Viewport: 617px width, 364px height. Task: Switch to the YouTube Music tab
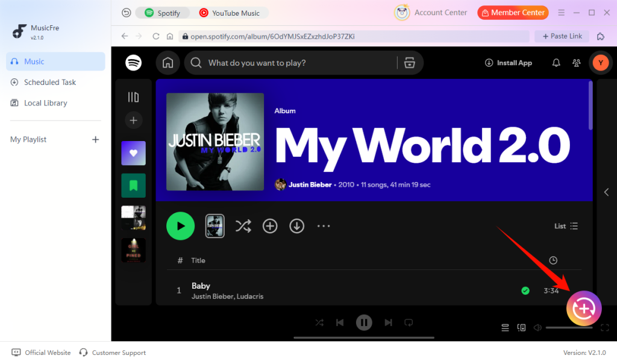[230, 13]
